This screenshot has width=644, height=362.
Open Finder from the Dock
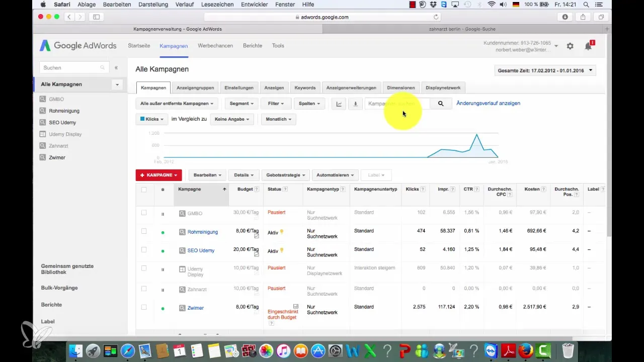point(75,350)
